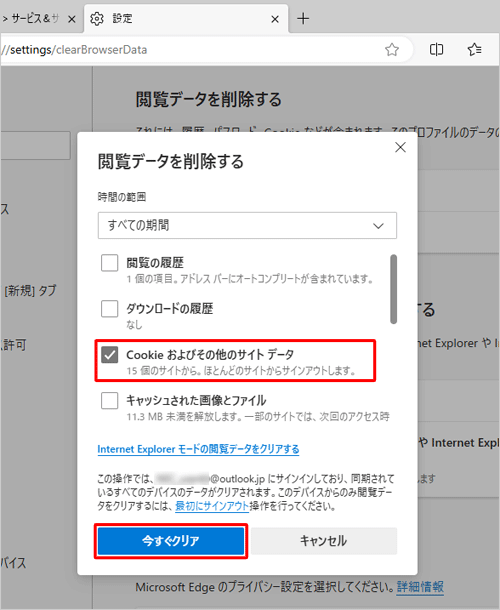Image resolution: width=500 pixels, height=610 pixels.
Task: Click the dialog's vertical scrollbar thumb
Action: click(393, 289)
